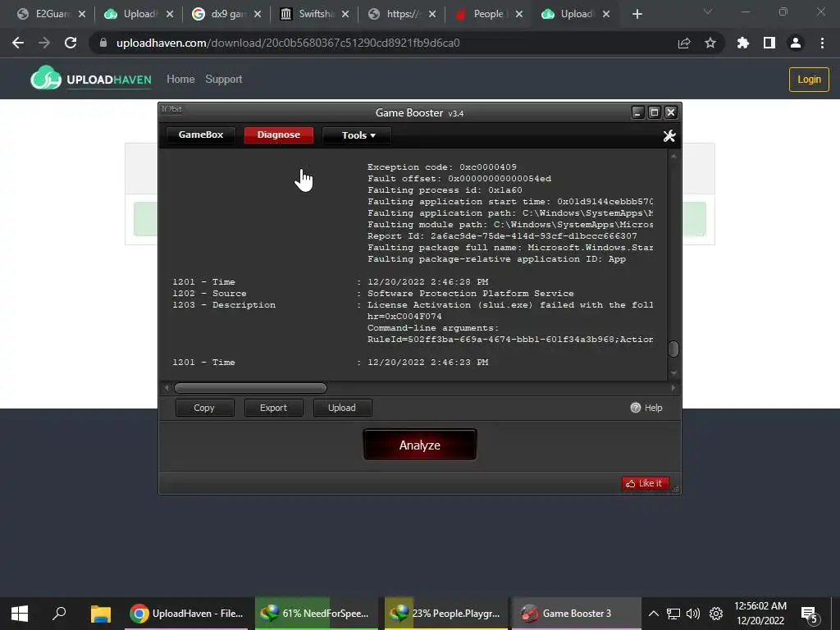Click the vertical scrollbar thumb in report
Viewport: 840px width, 630px height.
tap(673, 349)
